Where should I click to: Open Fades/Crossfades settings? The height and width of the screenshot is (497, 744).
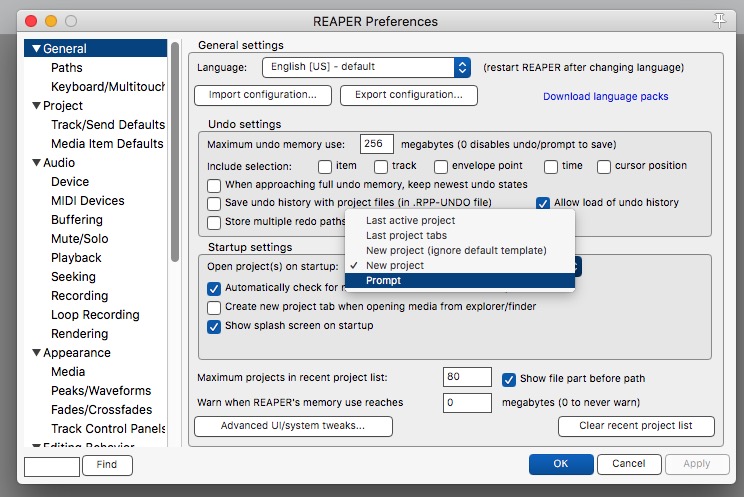[x=101, y=410]
